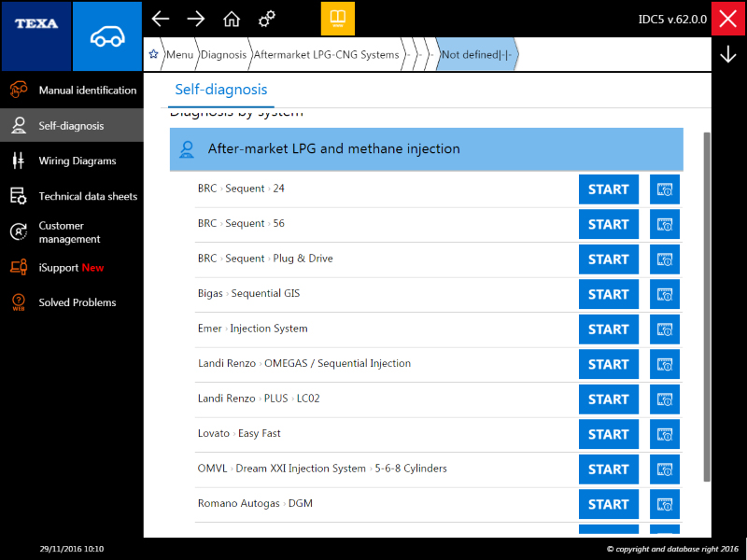
Task: Select the 'Romano Autogas › DGM' row text
Action: coord(255,503)
